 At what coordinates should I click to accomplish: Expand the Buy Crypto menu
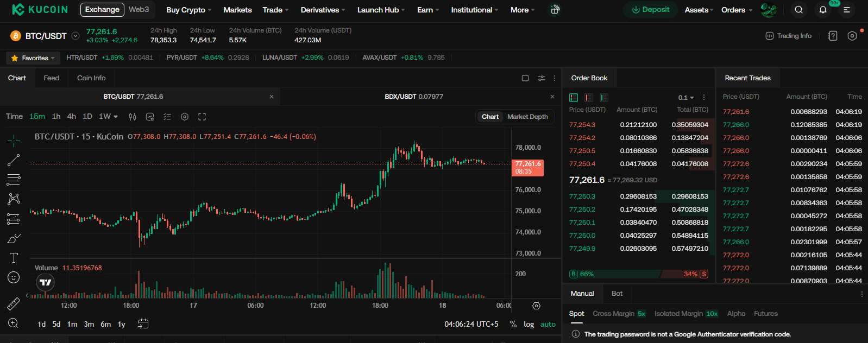click(x=188, y=10)
